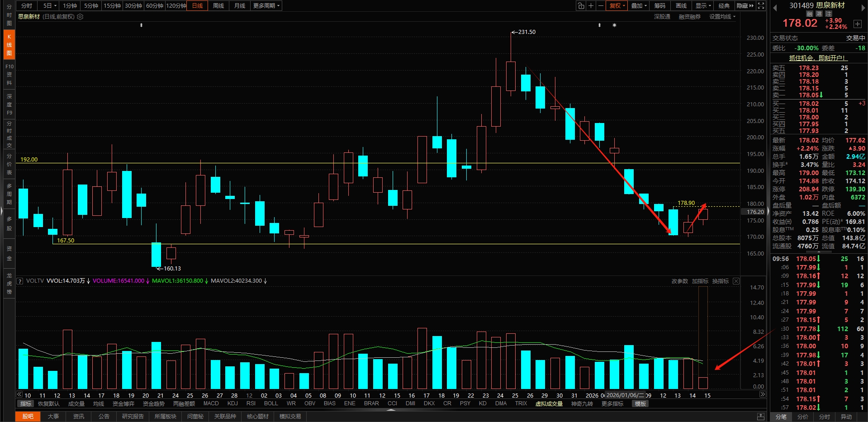Click 恢复默认 to restore default indicators

49,403
